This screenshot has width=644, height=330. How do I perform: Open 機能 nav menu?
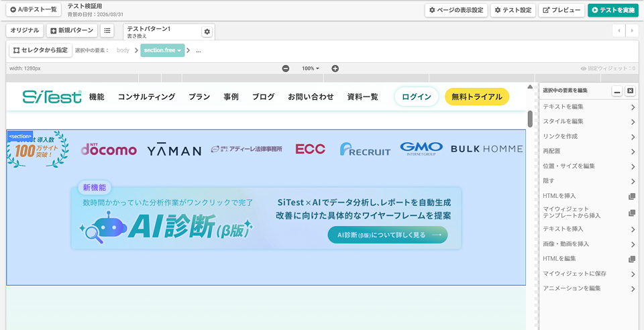point(97,97)
